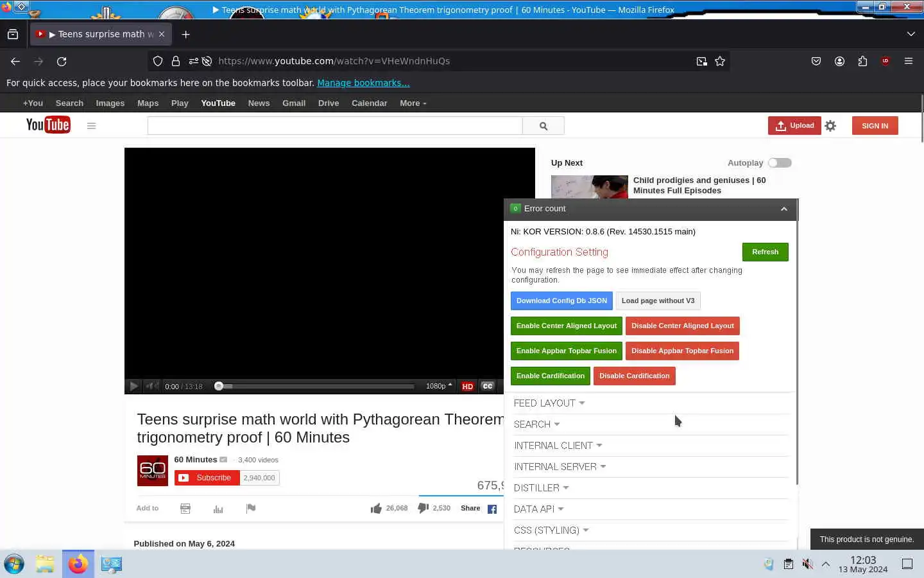Toggle the HD quality badge

click(467, 387)
